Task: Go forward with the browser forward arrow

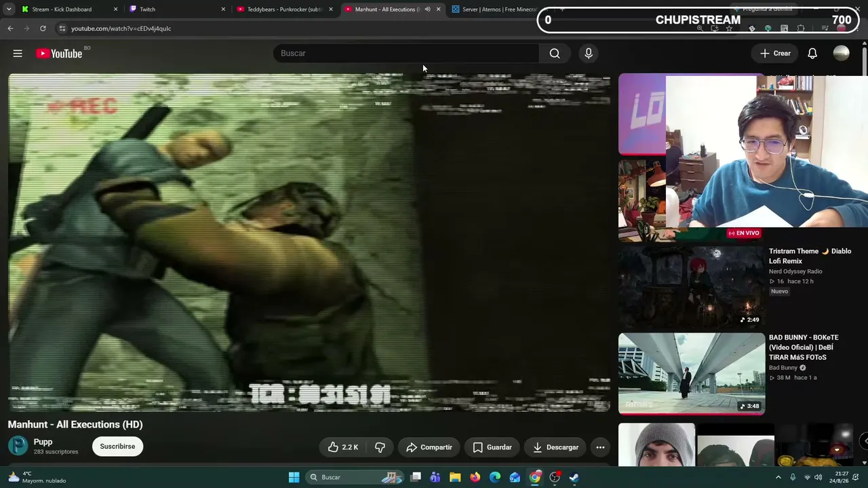Action: tap(26, 28)
